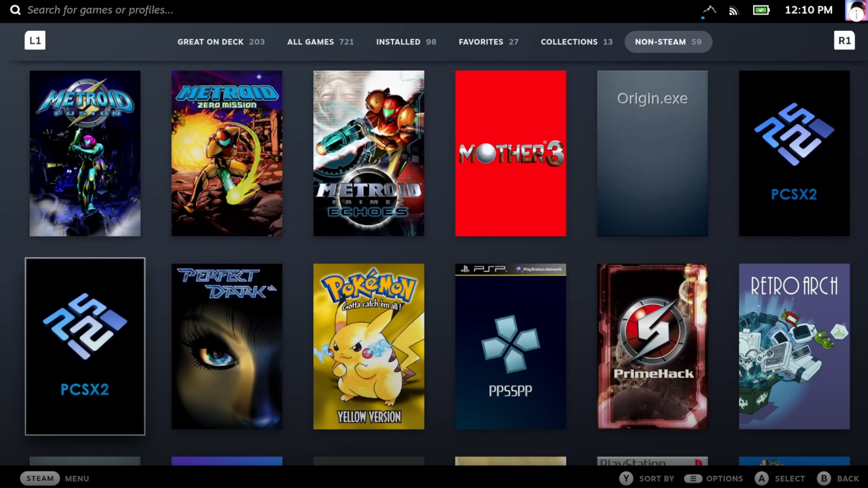Click the B button glyph

click(x=824, y=478)
